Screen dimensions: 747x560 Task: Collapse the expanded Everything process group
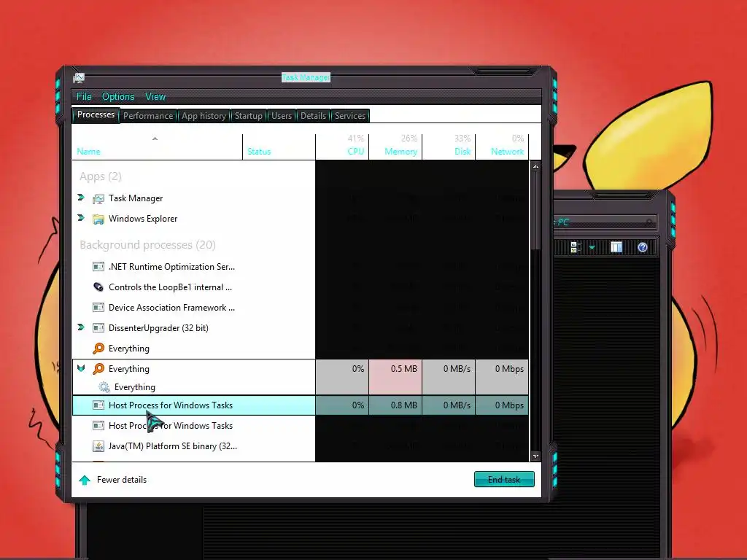81,368
